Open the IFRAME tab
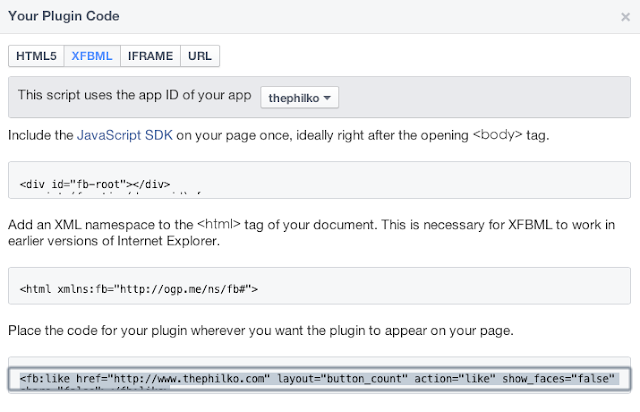 pyautogui.click(x=150, y=56)
